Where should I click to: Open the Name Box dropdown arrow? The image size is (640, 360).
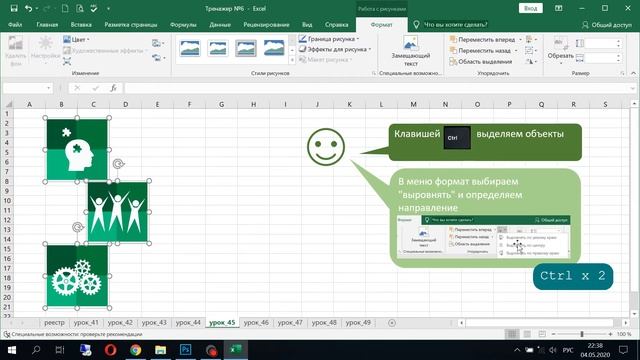coord(49,88)
